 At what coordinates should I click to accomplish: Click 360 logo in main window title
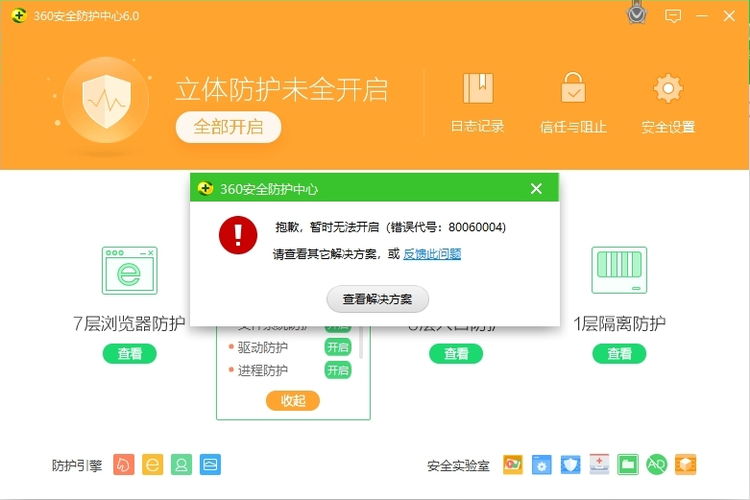(x=19, y=16)
